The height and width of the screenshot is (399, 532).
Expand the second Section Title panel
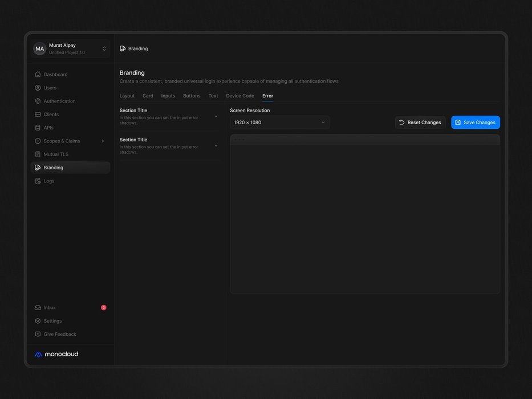pyautogui.click(x=216, y=146)
